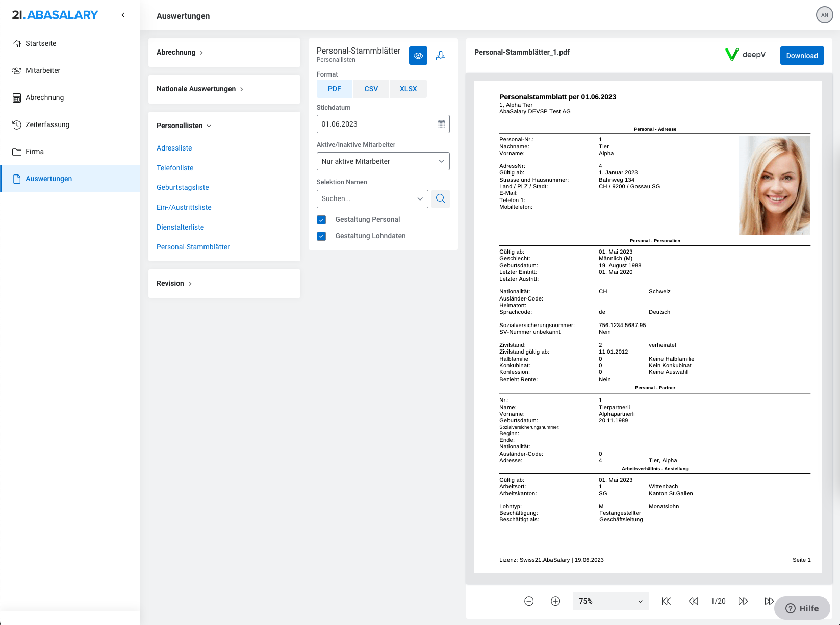
Task: Open Mitarbeiter in the sidebar
Action: pyautogui.click(x=43, y=70)
